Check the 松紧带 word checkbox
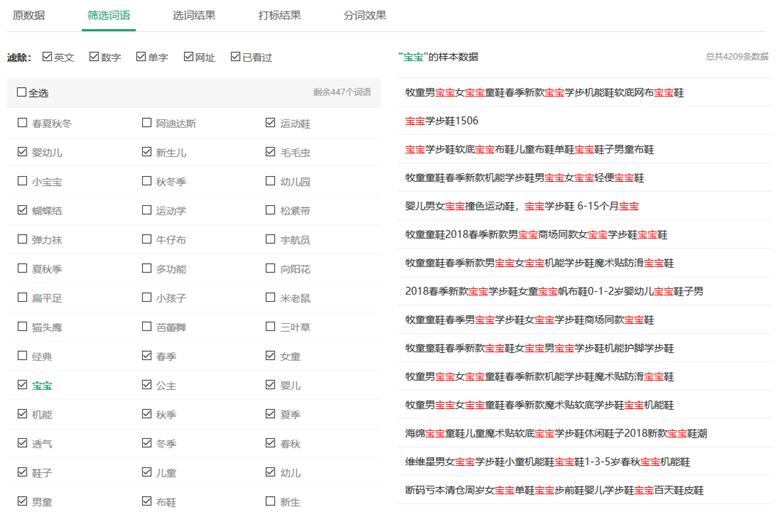This screenshot has height=512, width=776. [270, 210]
